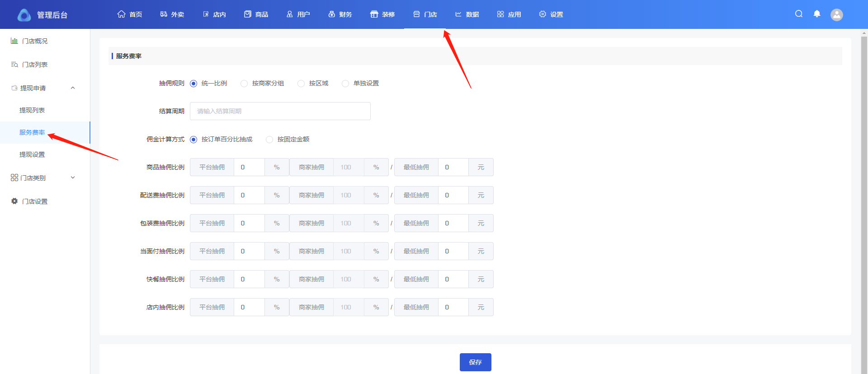Screen dimensions: 868x374
Task: Click the 保存 save button
Action: pos(475,362)
